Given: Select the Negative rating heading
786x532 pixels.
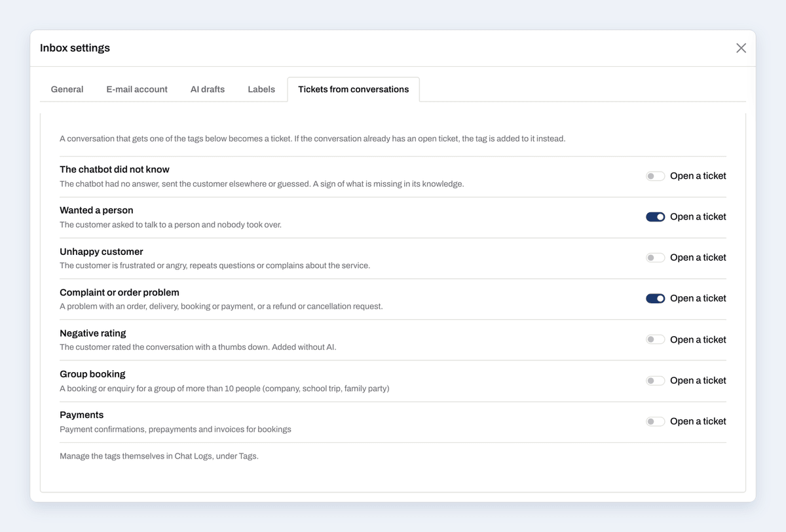Looking at the screenshot, I should click(93, 333).
